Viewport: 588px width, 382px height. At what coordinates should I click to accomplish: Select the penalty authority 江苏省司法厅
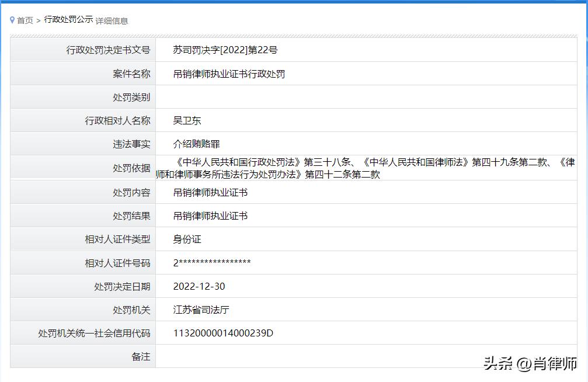coord(201,310)
